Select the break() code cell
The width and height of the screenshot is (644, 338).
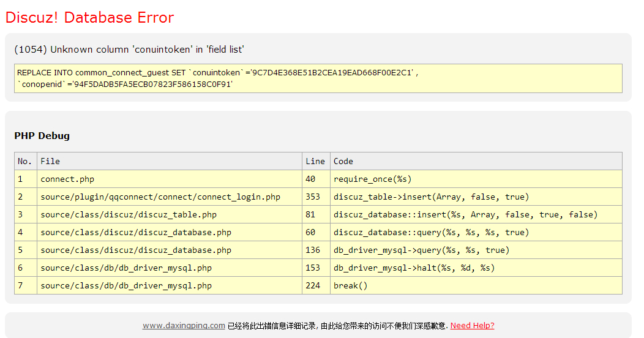[476, 285]
